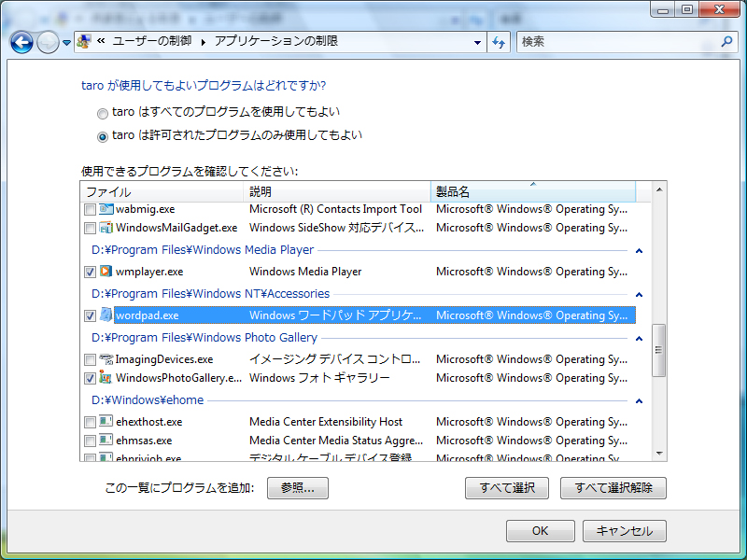Click the program list scrollbar thumb
The image size is (747, 560).
click(659, 351)
